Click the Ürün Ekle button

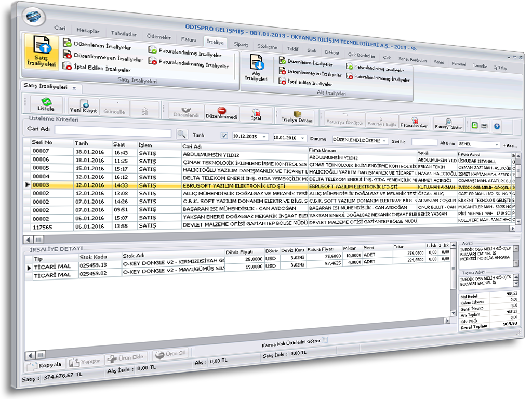125,357
